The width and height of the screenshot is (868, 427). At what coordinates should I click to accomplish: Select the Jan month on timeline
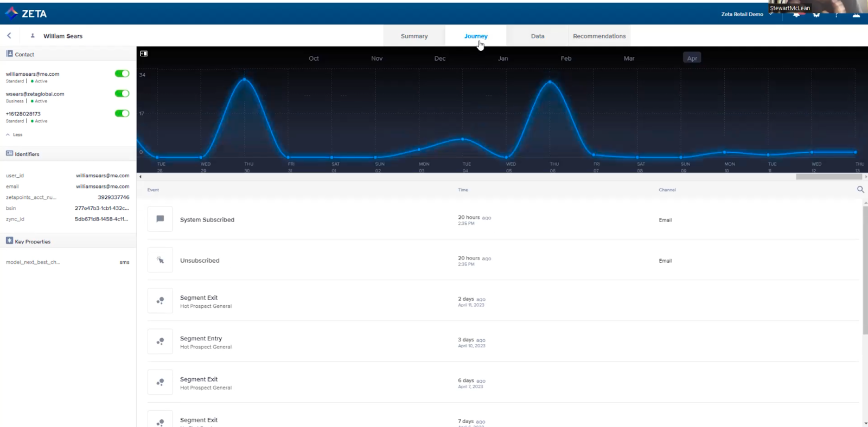coord(503,59)
